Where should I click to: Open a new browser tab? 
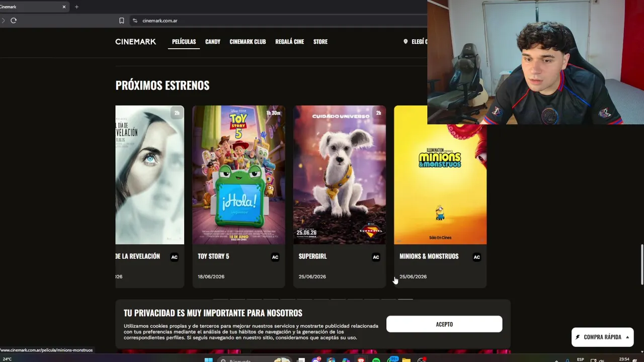(x=76, y=7)
